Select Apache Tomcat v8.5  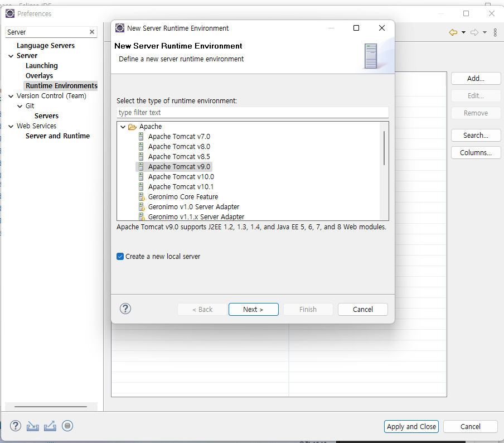tap(179, 156)
